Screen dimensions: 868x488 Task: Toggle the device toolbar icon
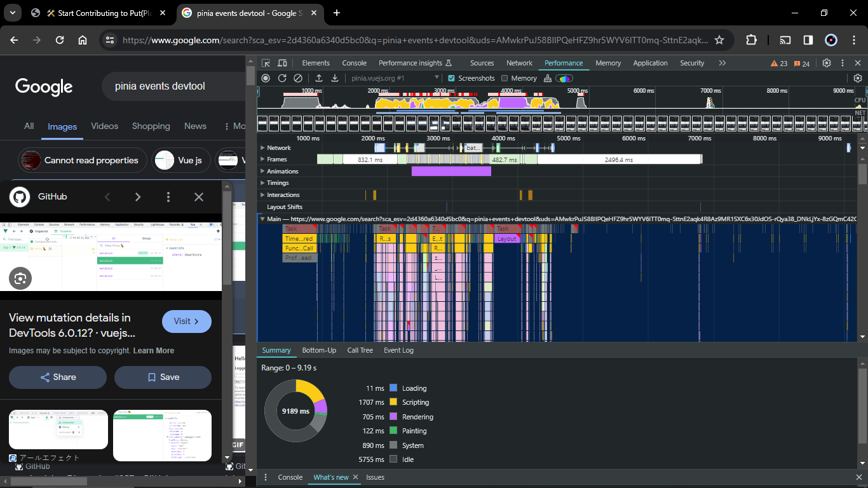282,63
